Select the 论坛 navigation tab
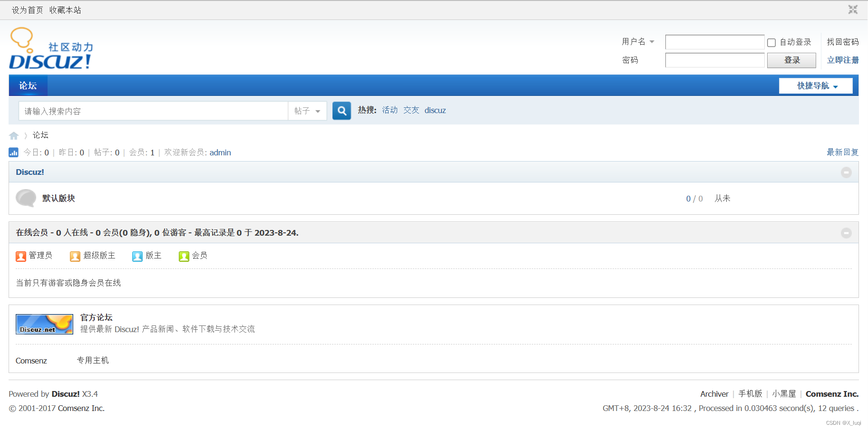Image resolution: width=868 pixels, height=430 pixels. tap(28, 86)
